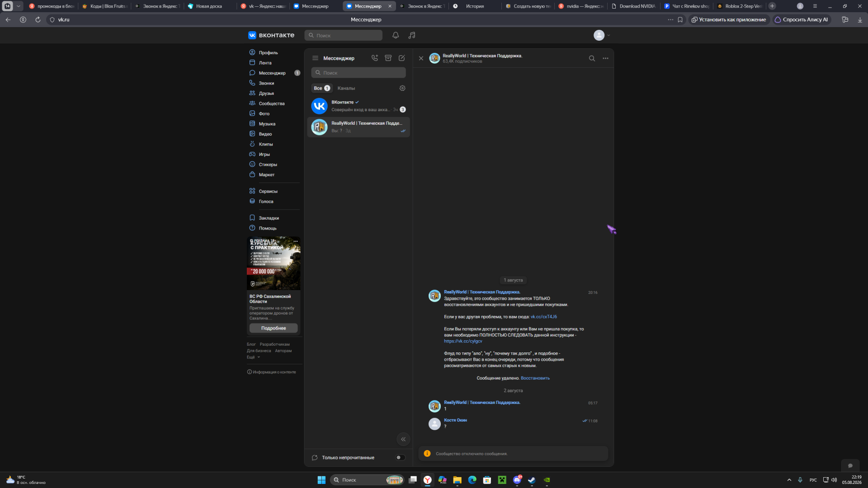Expand the Ещё footer links

(253, 357)
